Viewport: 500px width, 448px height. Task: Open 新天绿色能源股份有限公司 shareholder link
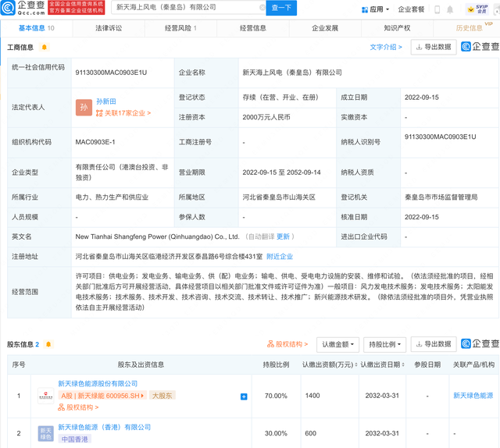point(98,384)
